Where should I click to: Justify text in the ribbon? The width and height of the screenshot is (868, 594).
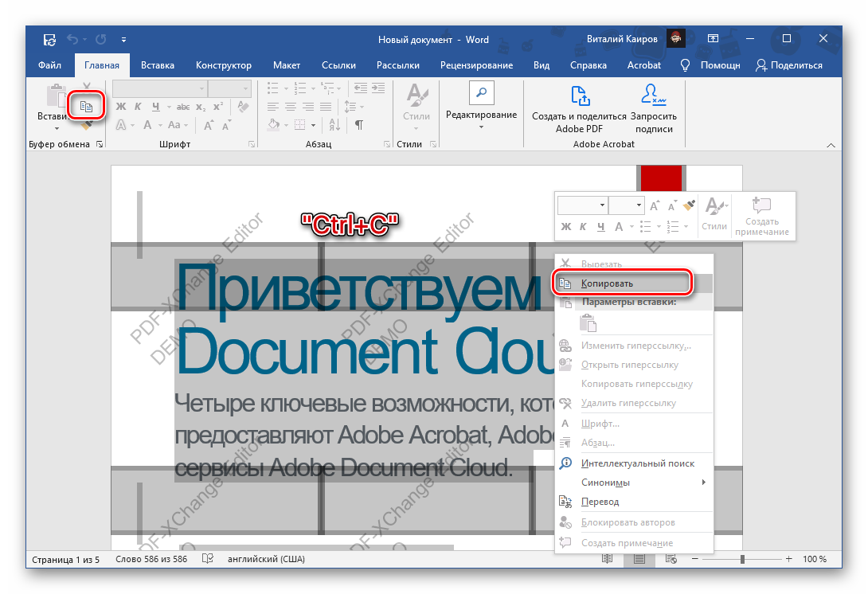pos(326,106)
